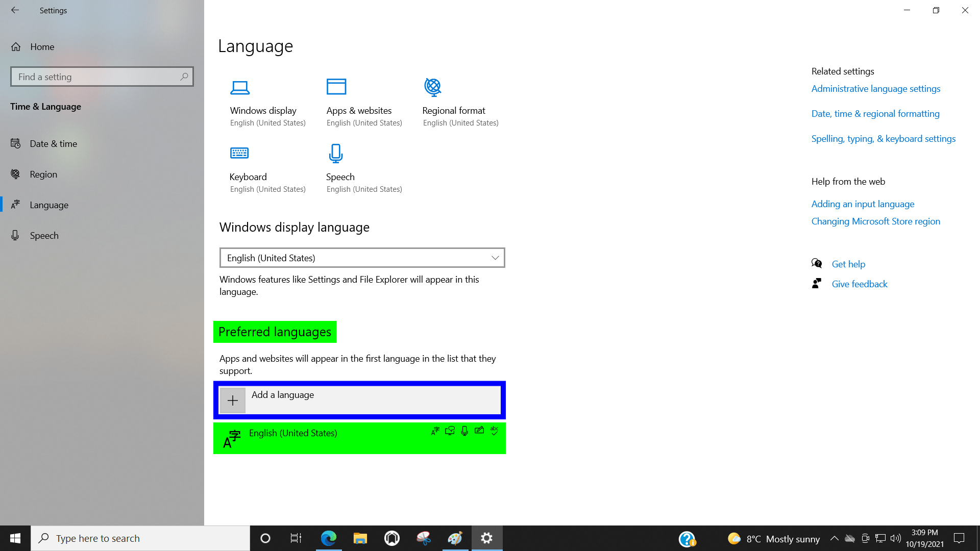Click the spell-check abc capability icon
This screenshot has height=551, width=980.
coord(494,431)
